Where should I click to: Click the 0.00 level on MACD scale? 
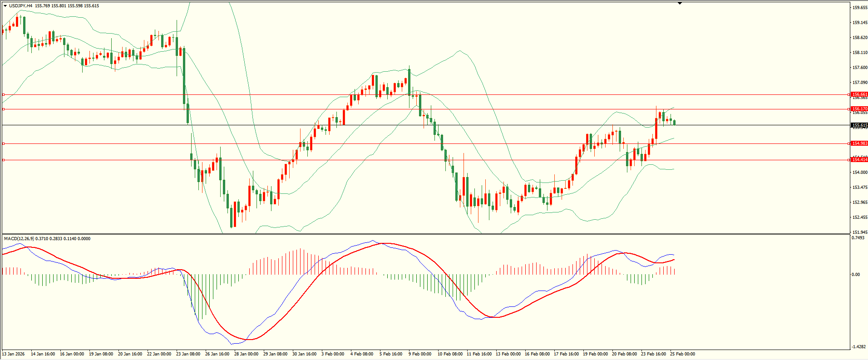point(855,275)
